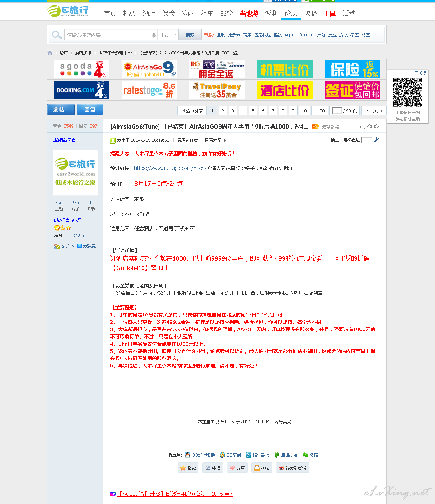Image resolution: width=435 pixels, height=504 pixels.
Task: Click the elevator jump go icon
Action: point(376,140)
